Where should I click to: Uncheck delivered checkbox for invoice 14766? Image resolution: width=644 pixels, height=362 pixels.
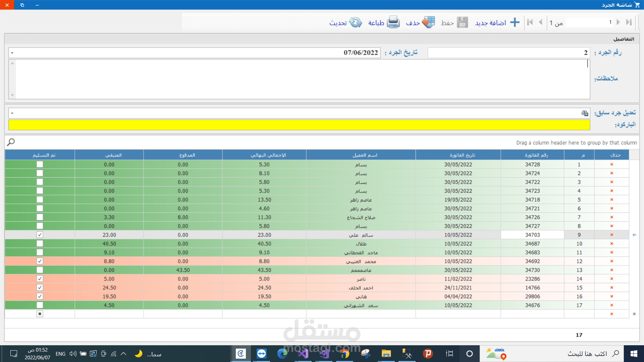(40, 288)
